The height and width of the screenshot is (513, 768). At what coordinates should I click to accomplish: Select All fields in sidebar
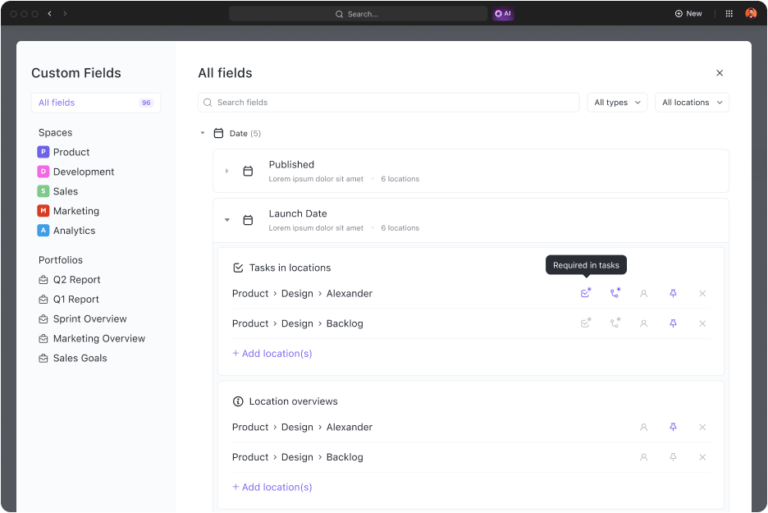(x=96, y=102)
